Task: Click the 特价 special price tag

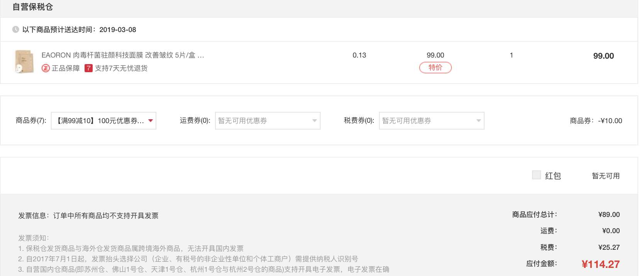Action: pos(435,68)
